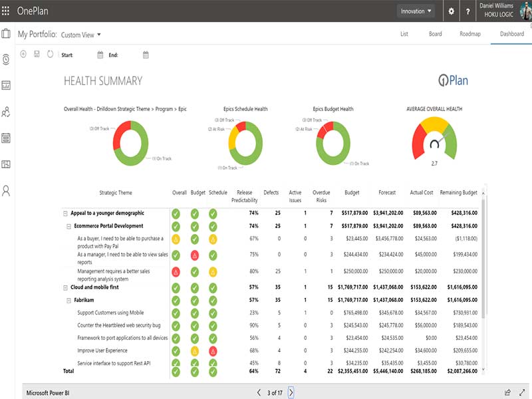Click the refresh icon in toolbar
The image size is (532, 399).
(x=50, y=55)
